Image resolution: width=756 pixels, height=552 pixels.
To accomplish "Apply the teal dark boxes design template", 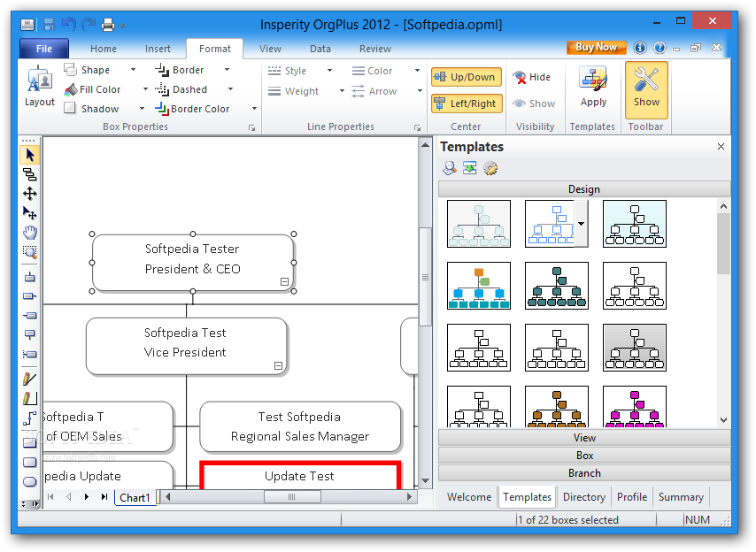I will 557,286.
